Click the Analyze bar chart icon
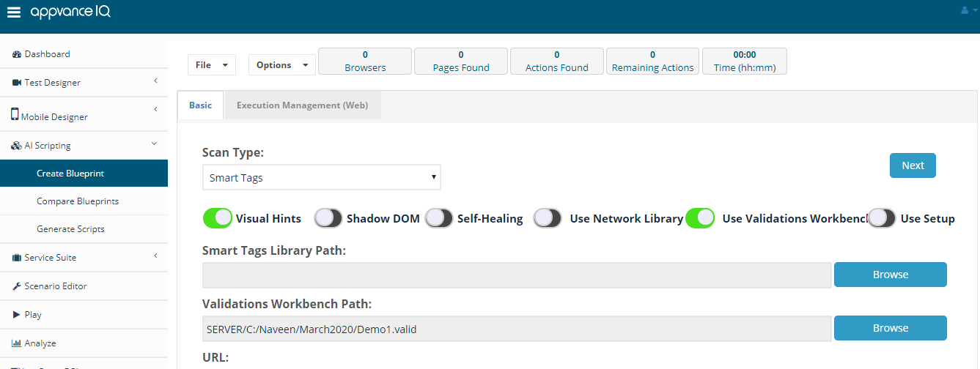The width and height of the screenshot is (980, 369). click(x=17, y=343)
